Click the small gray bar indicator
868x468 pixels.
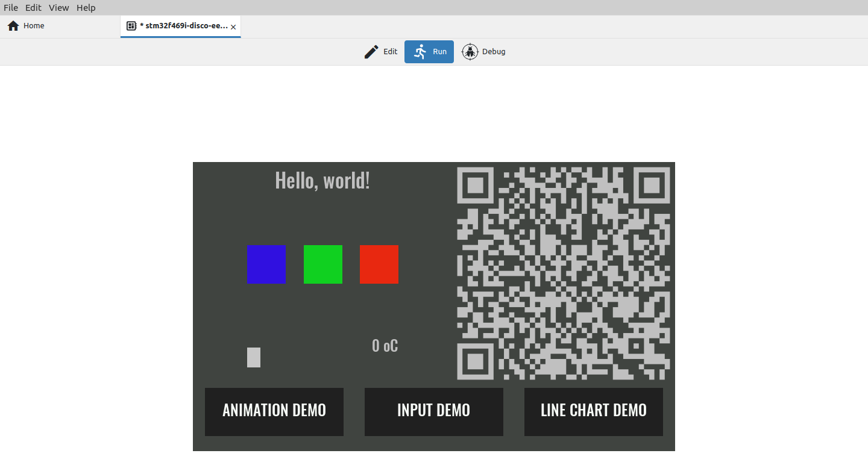click(x=254, y=357)
